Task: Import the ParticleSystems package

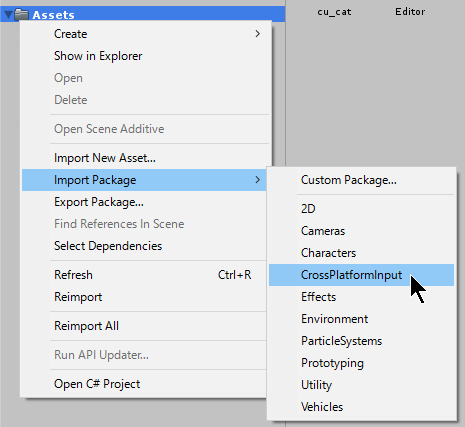Action: pyautogui.click(x=341, y=341)
